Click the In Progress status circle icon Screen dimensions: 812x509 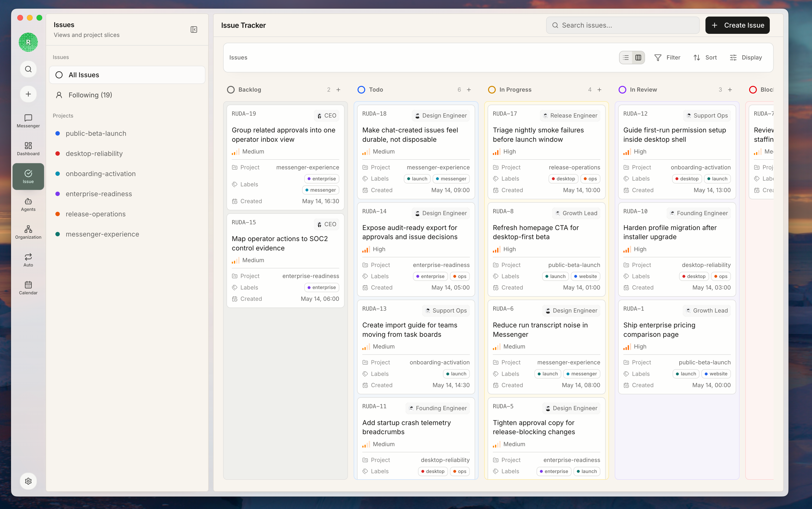tap(492, 89)
